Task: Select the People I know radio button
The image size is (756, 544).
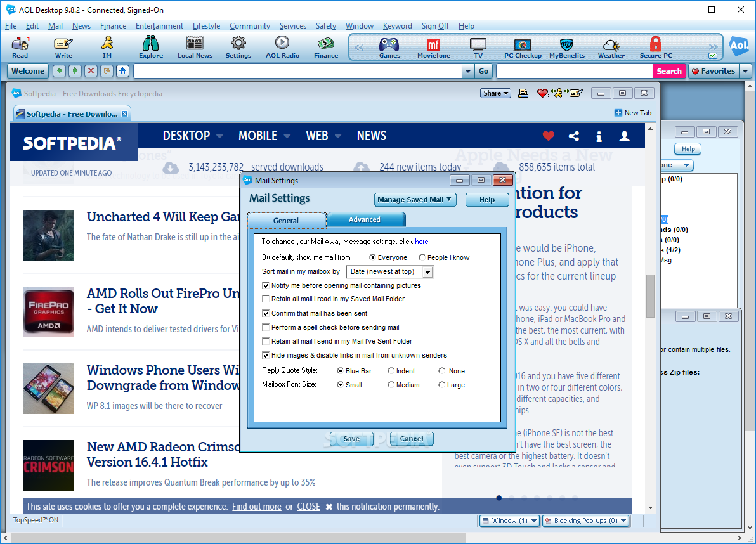Action: point(422,257)
